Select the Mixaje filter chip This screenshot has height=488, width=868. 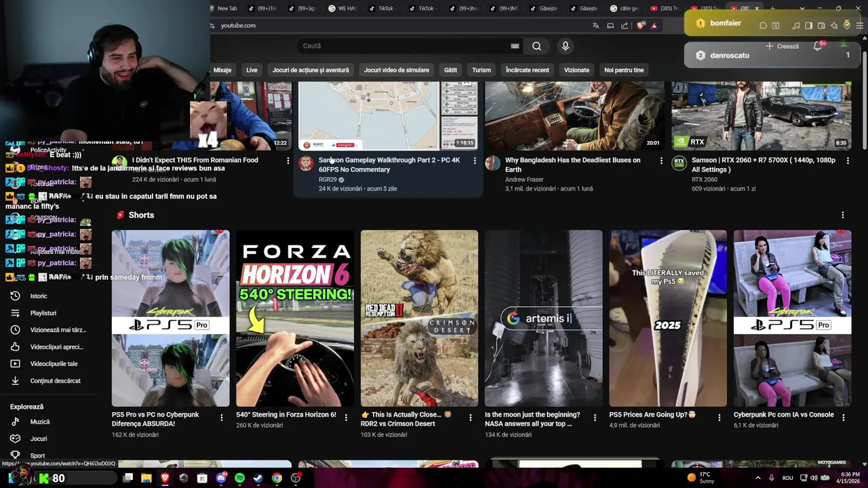(222, 70)
